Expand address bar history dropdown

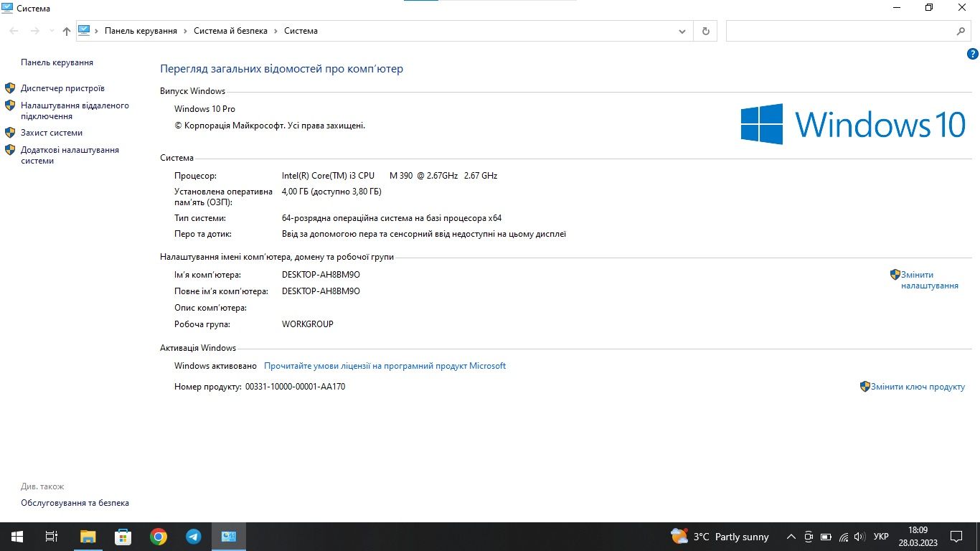[682, 32]
